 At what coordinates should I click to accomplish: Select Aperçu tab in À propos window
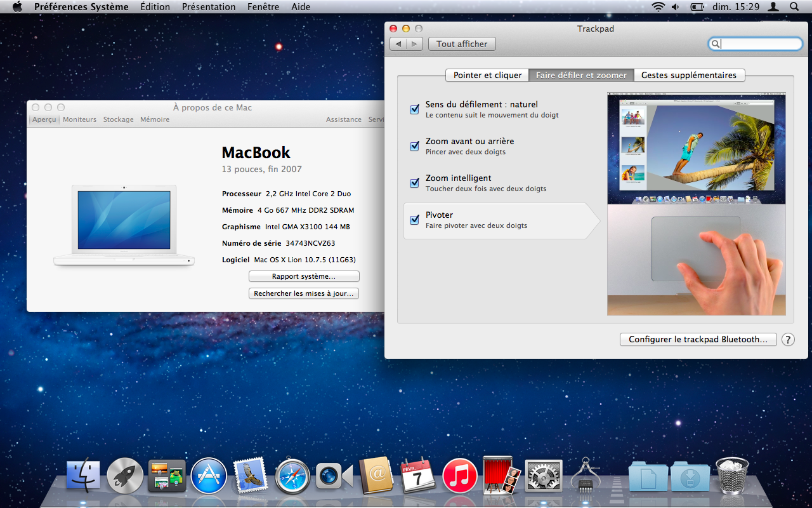[x=44, y=119]
